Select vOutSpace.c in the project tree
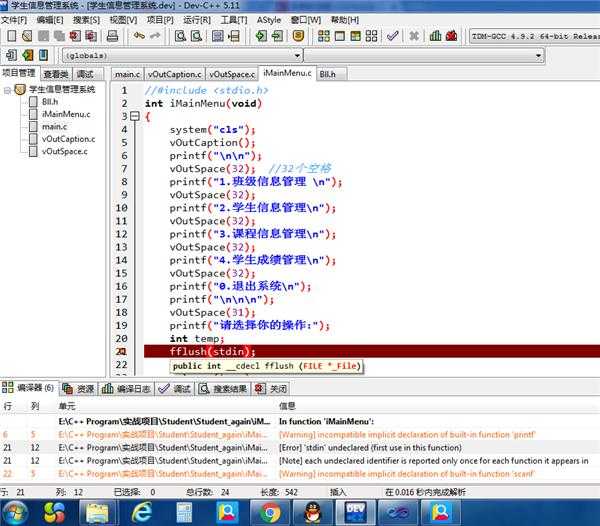 coord(64,151)
